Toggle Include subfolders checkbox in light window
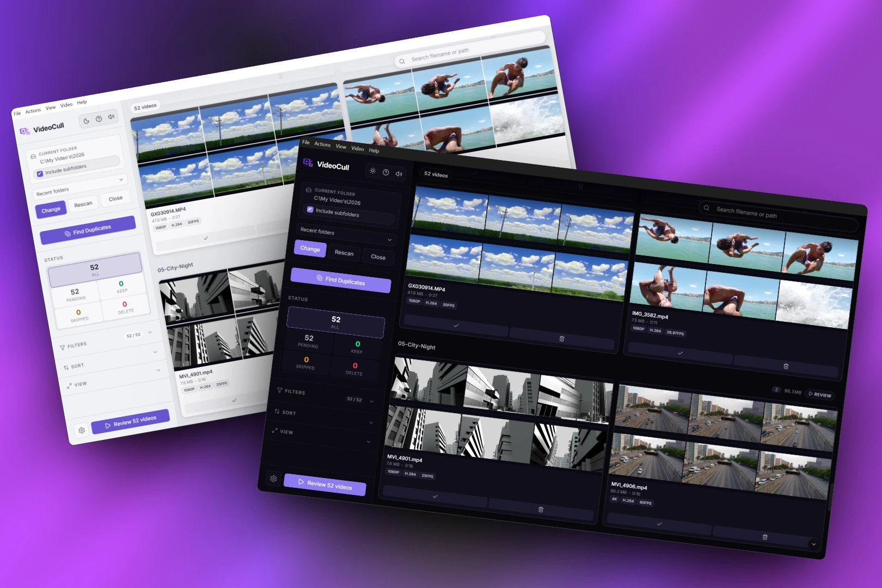The width and height of the screenshot is (882, 588). click(40, 174)
